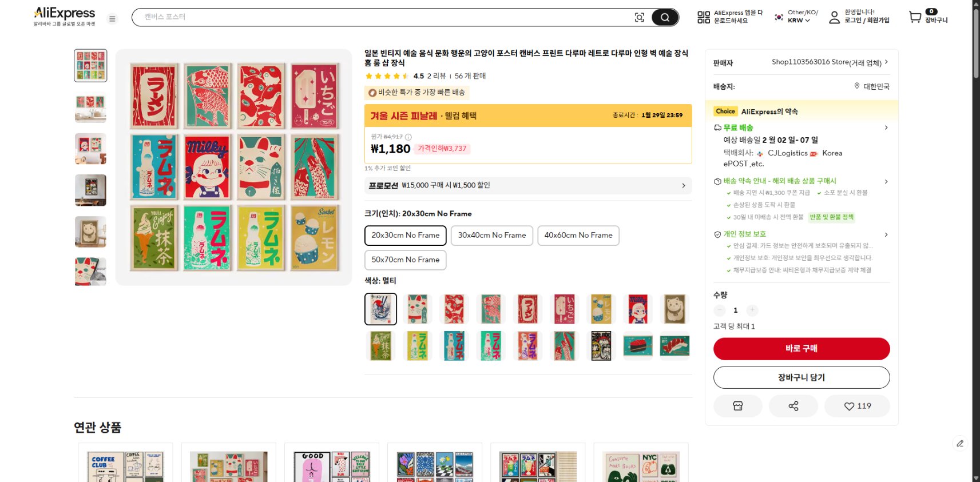Screen dimensions: 980x482
Task: Click the QR code app download icon
Action: pos(704,17)
